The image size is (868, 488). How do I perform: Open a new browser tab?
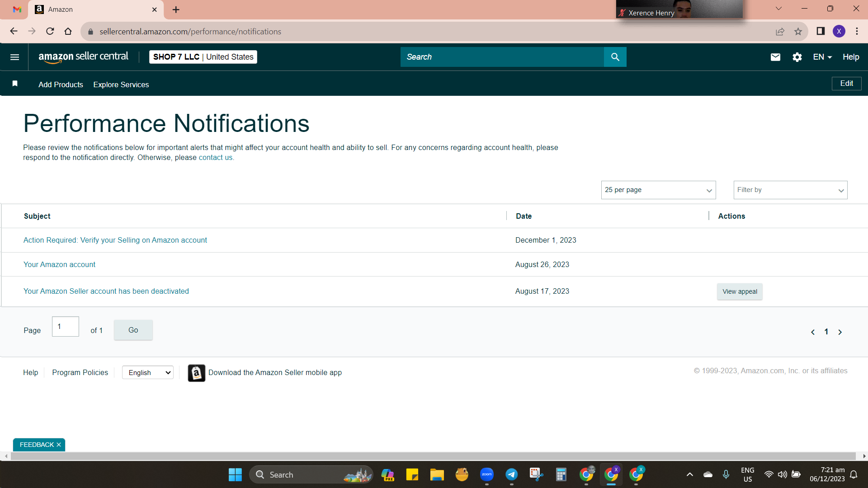[176, 9]
